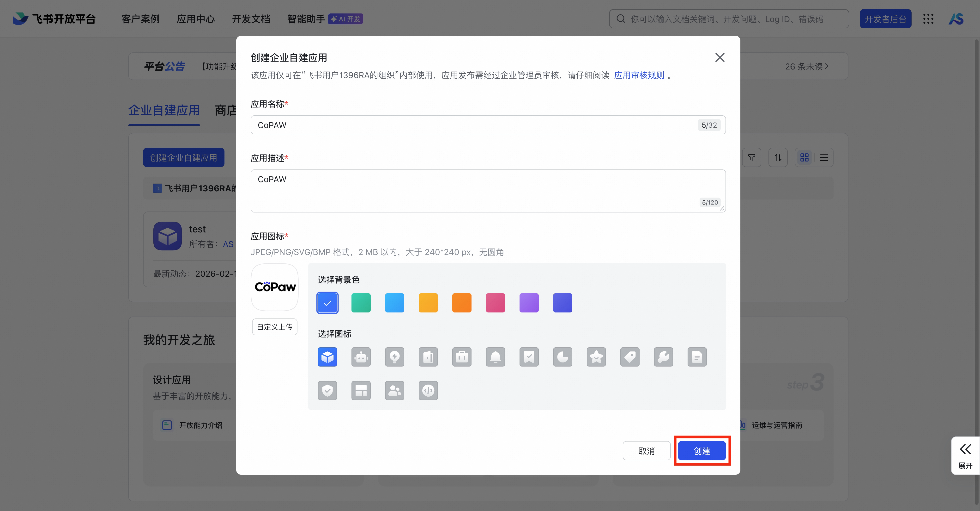
Task: Open the 应用中心 navigation item
Action: pos(195,19)
